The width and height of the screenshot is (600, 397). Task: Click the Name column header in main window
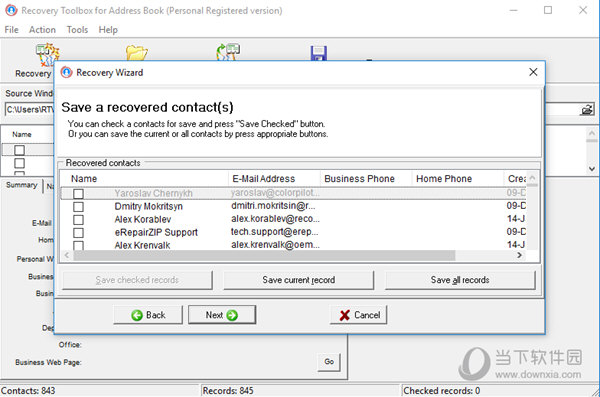point(22,134)
